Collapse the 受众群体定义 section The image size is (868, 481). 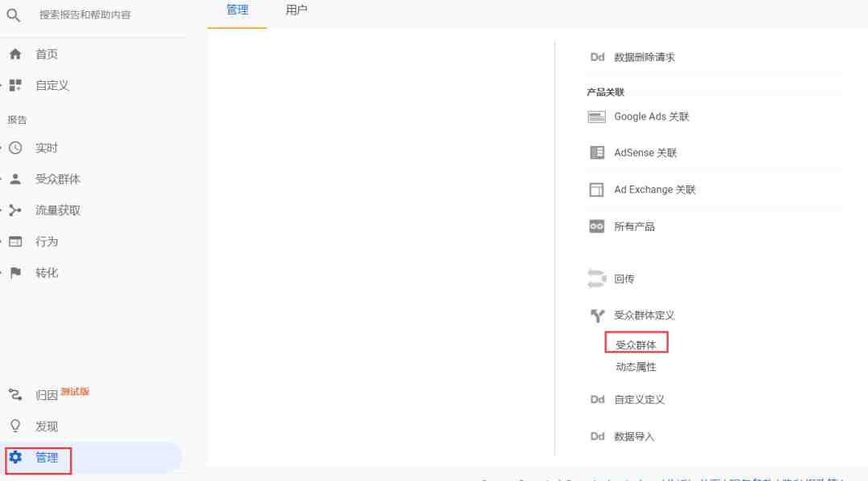pyautogui.click(x=645, y=315)
